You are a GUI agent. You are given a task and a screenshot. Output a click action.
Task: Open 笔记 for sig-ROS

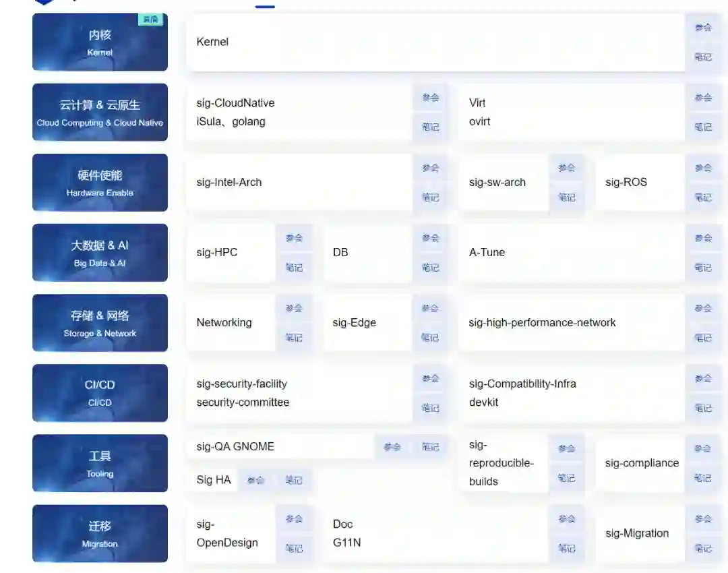[703, 198]
